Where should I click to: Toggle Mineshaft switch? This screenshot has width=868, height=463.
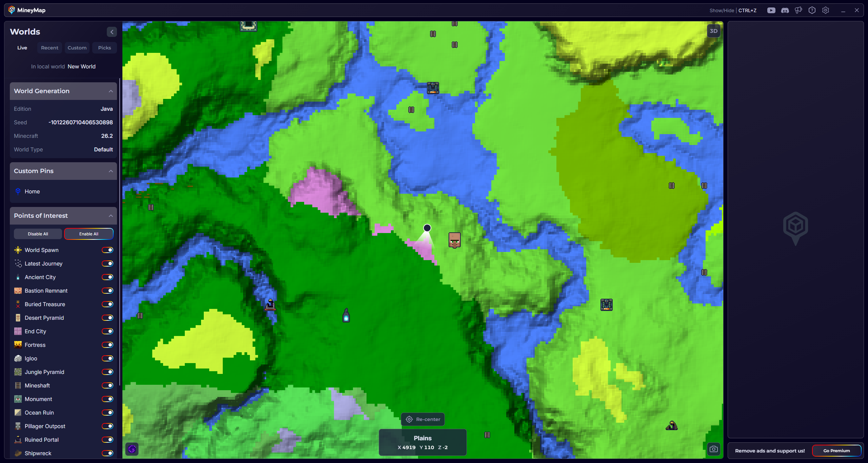[107, 385]
